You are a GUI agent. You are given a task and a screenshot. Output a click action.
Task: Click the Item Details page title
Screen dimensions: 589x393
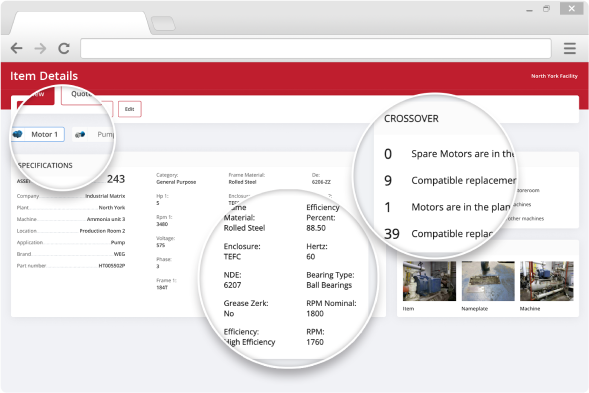pos(44,76)
